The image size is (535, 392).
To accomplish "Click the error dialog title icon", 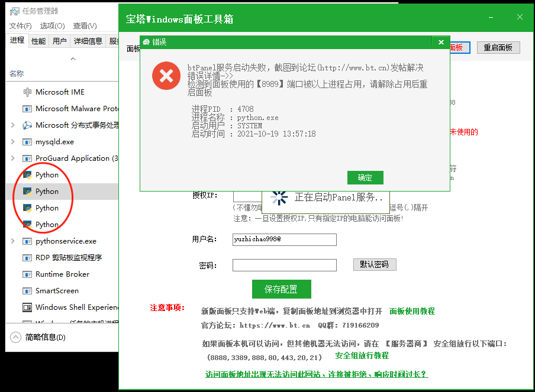I will (146, 42).
